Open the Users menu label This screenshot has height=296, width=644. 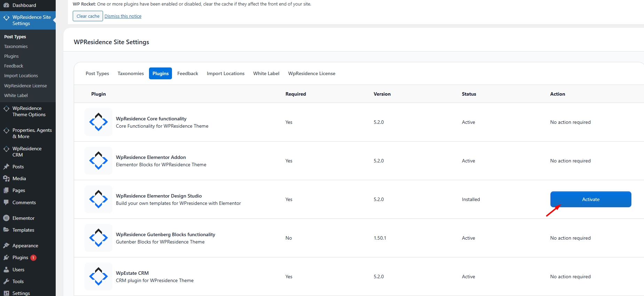18,270
